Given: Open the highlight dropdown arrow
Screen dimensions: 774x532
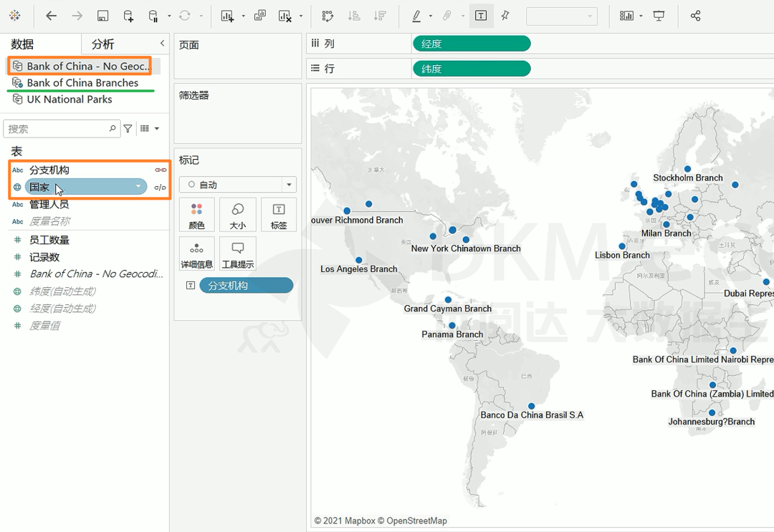Looking at the screenshot, I should pyautogui.click(x=431, y=16).
